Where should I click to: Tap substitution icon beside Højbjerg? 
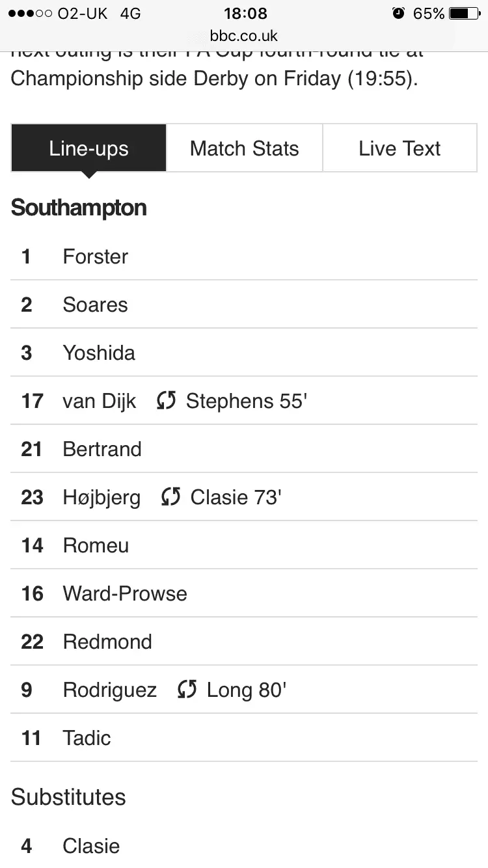tap(170, 497)
